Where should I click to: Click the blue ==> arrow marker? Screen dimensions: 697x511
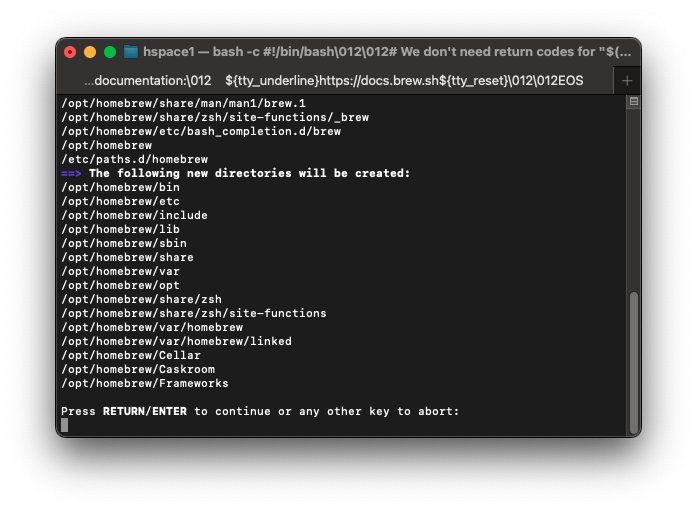tap(71, 173)
